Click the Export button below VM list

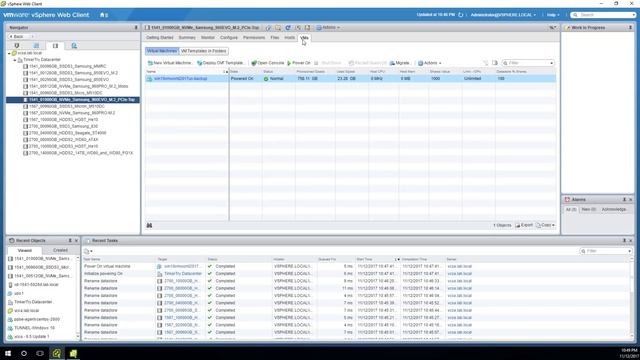(524, 225)
